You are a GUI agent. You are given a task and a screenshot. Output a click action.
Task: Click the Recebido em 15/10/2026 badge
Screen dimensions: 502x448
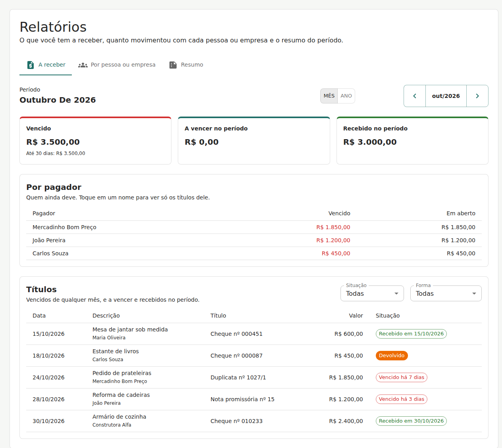pos(411,334)
